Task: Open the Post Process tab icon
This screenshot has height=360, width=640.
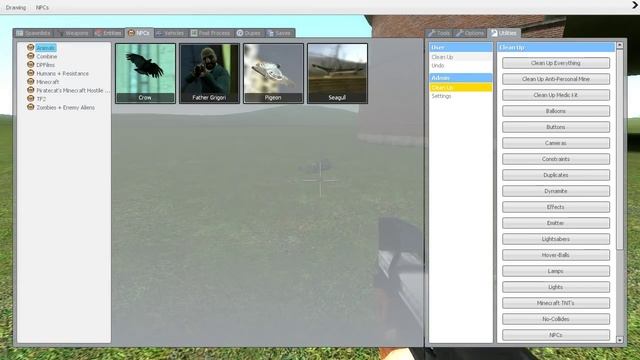Action: (x=194, y=33)
